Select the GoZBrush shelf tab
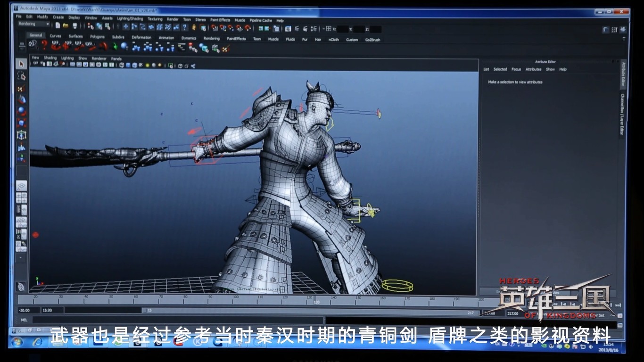 pyautogui.click(x=372, y=40)
